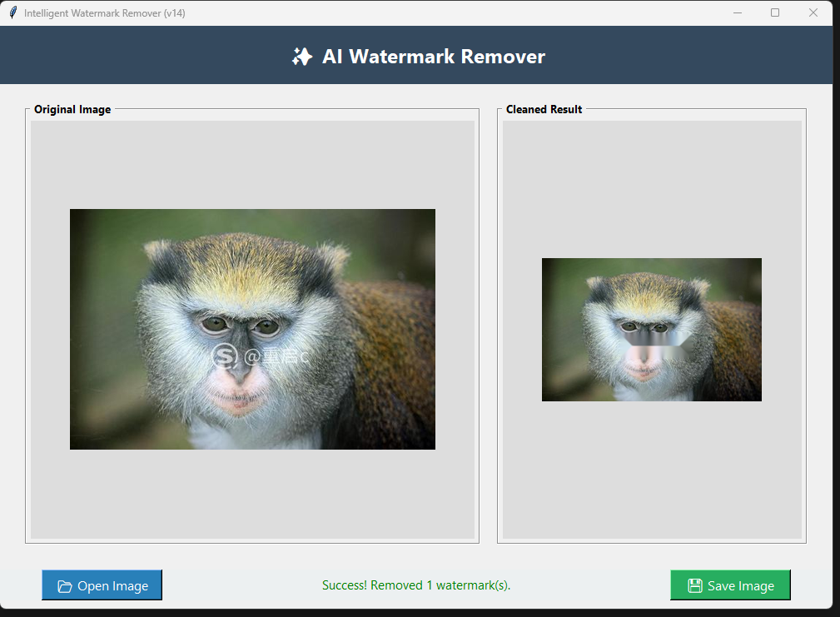Minimize the Watermark Remover window
This screenshot has width=840, height=617.
[738, 12]
